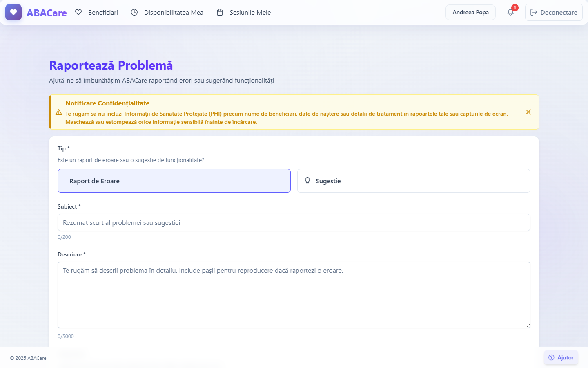Click the lightbulb icon on Sugestie
588x368 pixels.
point(307,181)
